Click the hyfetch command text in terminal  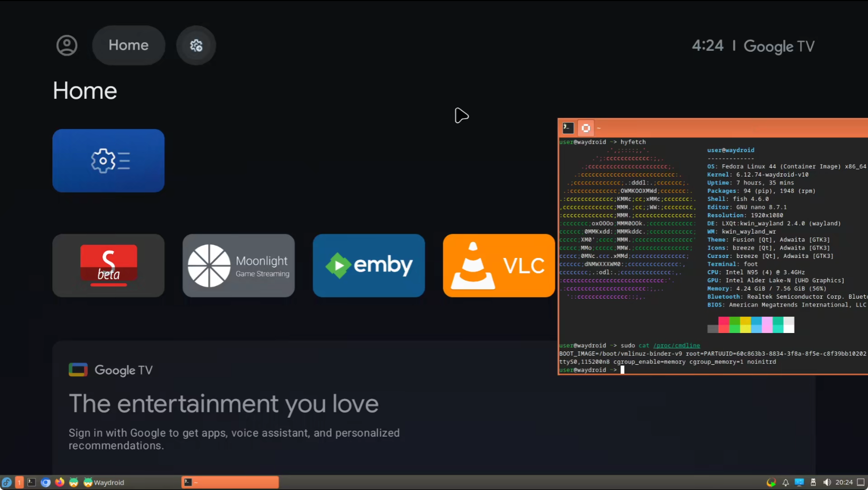pos(633,142)
